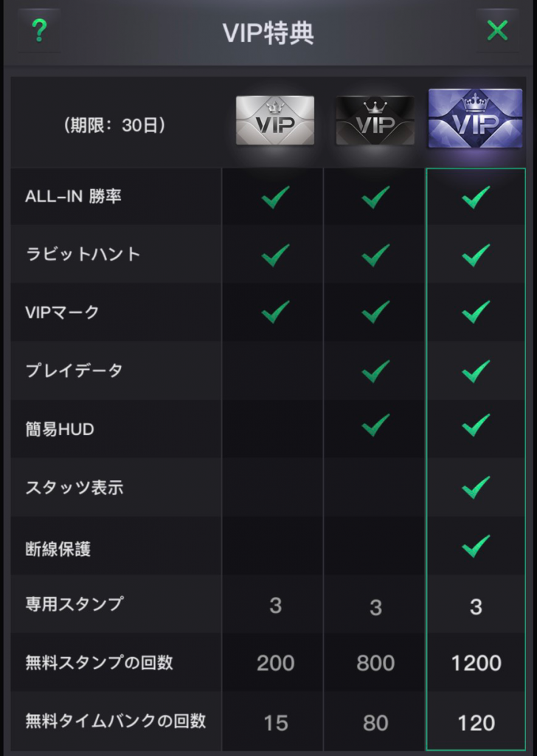Close the VIP特典 dialog with green X
This screenshot has height=756, width=537.
point(497,30)
